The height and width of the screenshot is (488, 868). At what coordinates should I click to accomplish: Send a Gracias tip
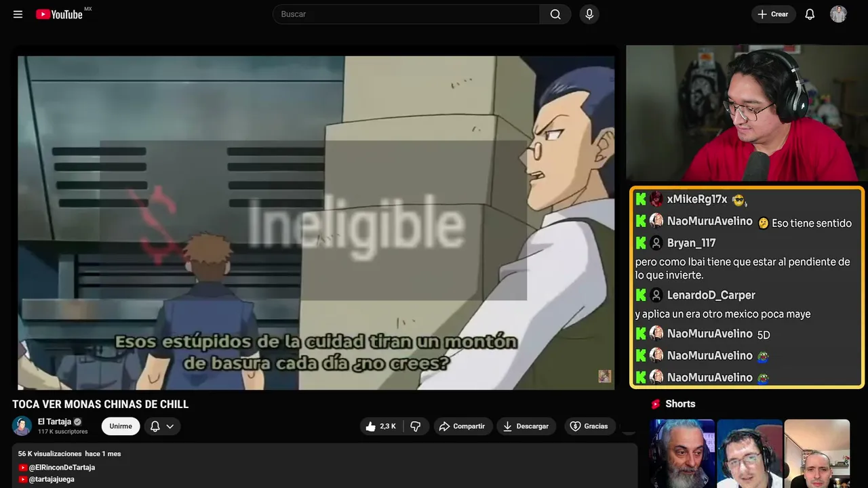click(x=590, y=426)
